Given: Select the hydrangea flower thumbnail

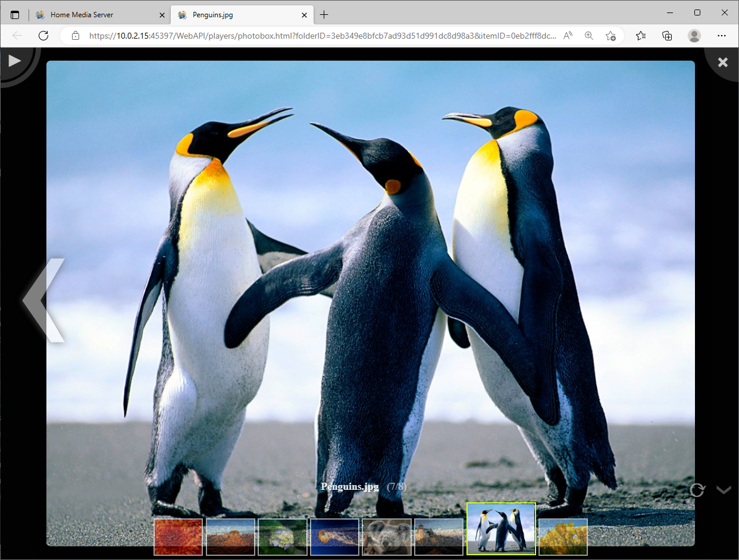Looking at the screenshot, I should tap(282, 537).
